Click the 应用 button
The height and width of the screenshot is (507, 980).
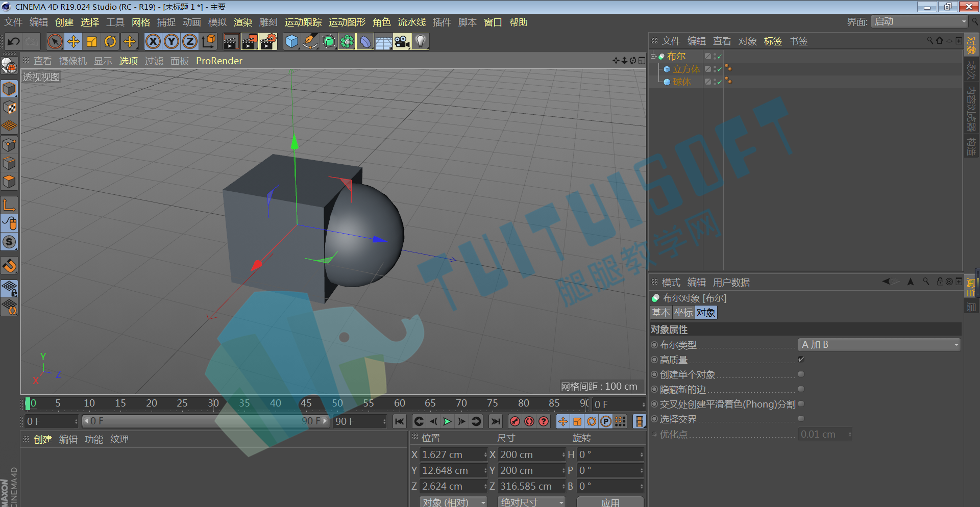pyautogui.click(x=610, y=502)
